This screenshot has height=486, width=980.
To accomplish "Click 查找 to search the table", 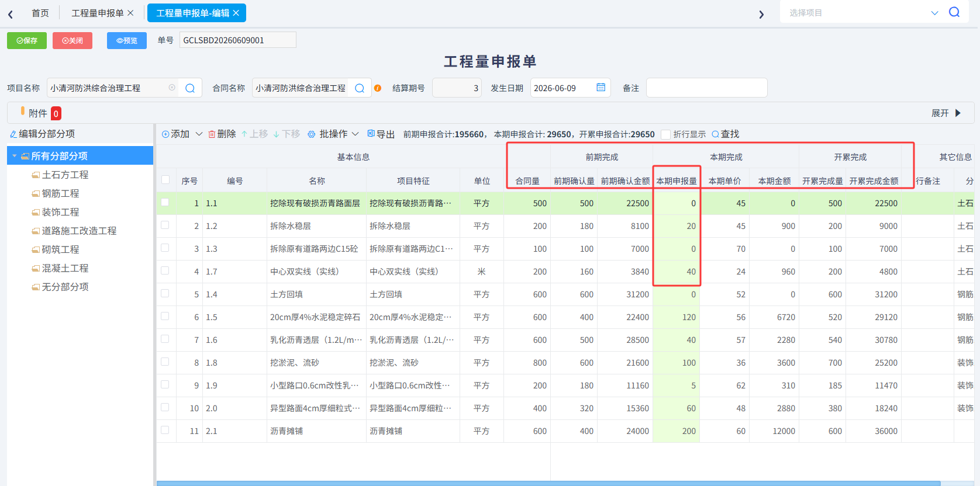I will (x=726, y=134).
